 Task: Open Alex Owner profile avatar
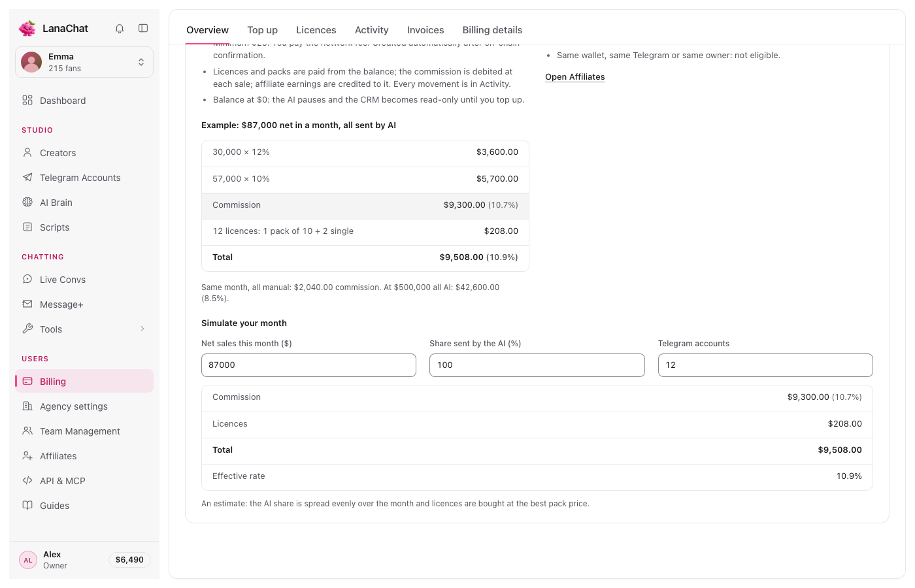click(28, 560)
